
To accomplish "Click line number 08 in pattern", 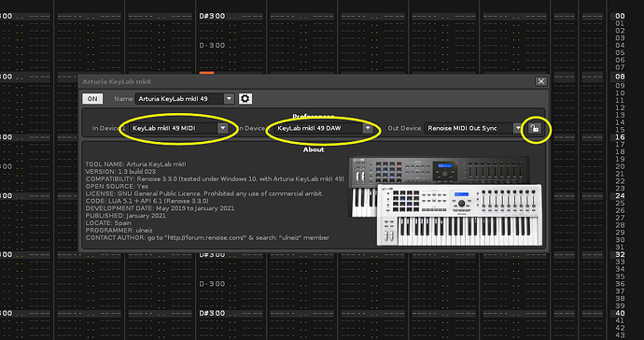I will point(620,77).
